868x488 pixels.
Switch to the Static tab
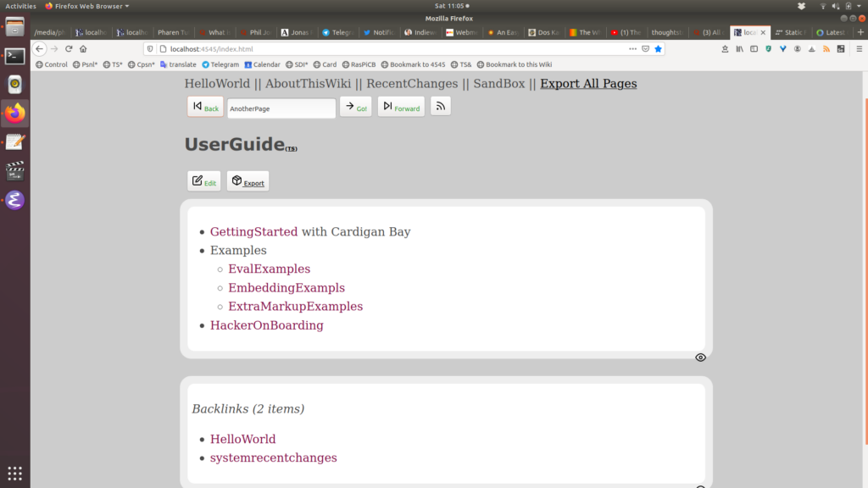click(790, 32)
